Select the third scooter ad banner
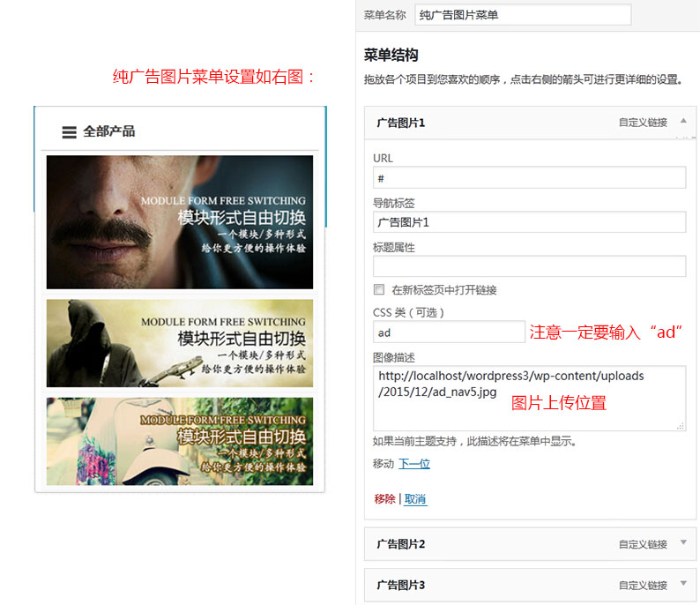 [x=180, y=441]
